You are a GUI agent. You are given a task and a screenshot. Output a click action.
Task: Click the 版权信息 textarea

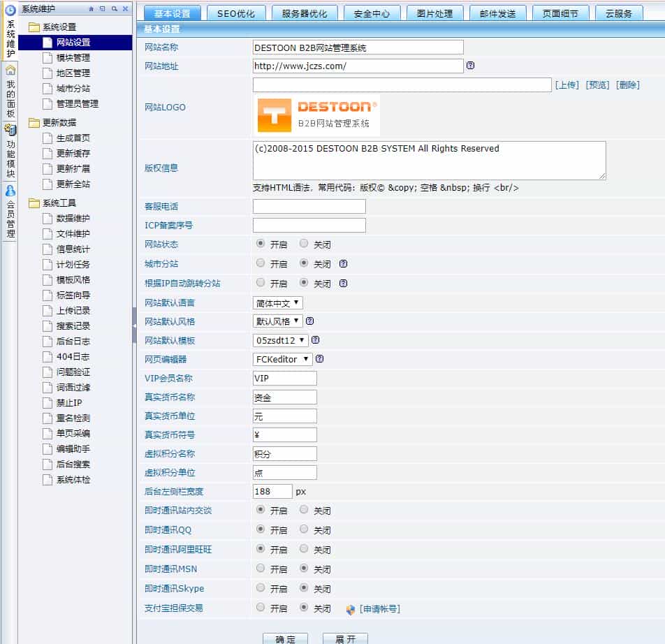coord(429,160)
